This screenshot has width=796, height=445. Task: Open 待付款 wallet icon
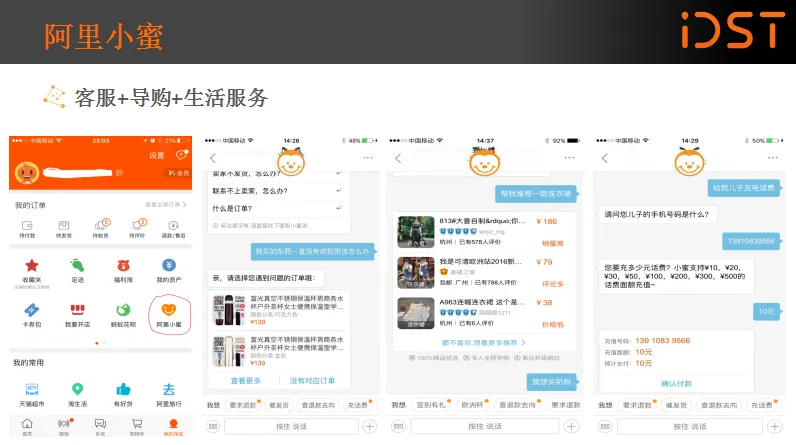(27, 225)
